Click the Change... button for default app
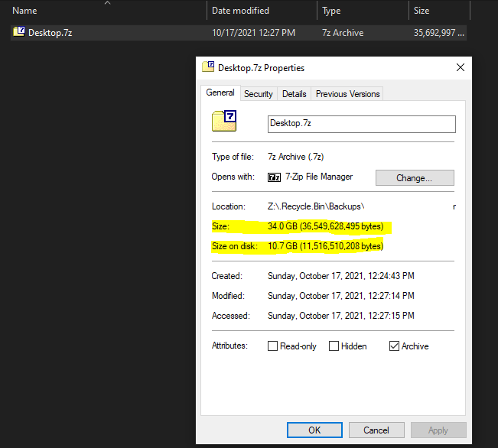 (x=415, y=178)
